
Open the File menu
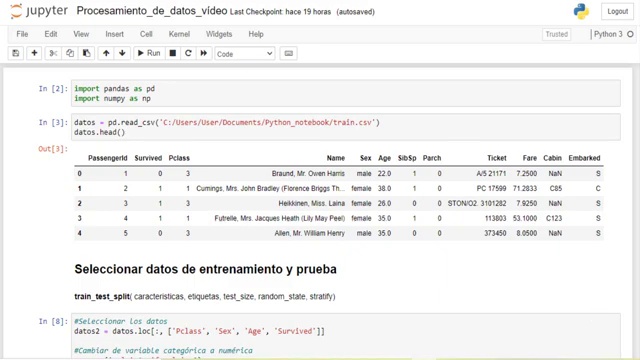tap(22, 34)
